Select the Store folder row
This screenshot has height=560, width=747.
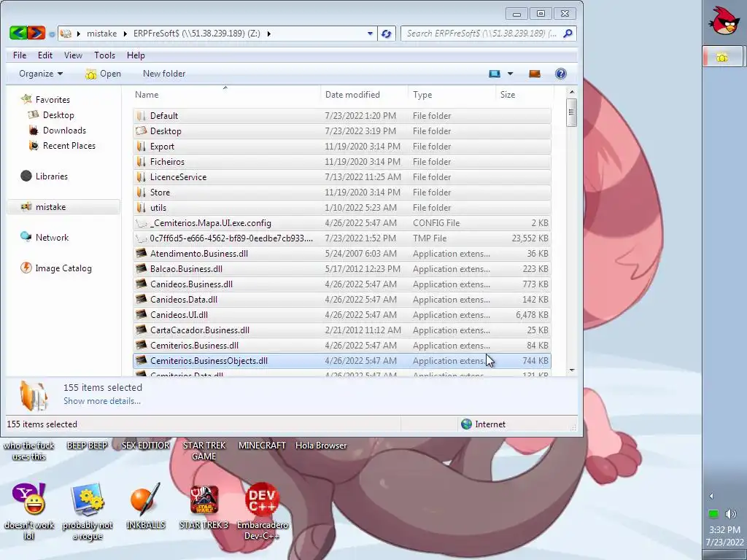[342, 192]
